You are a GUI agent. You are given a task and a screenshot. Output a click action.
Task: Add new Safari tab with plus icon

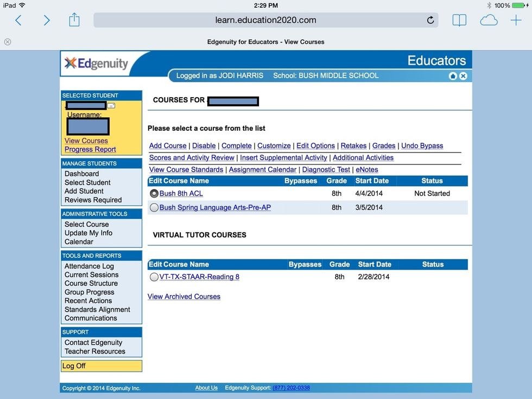coord(516,21)
